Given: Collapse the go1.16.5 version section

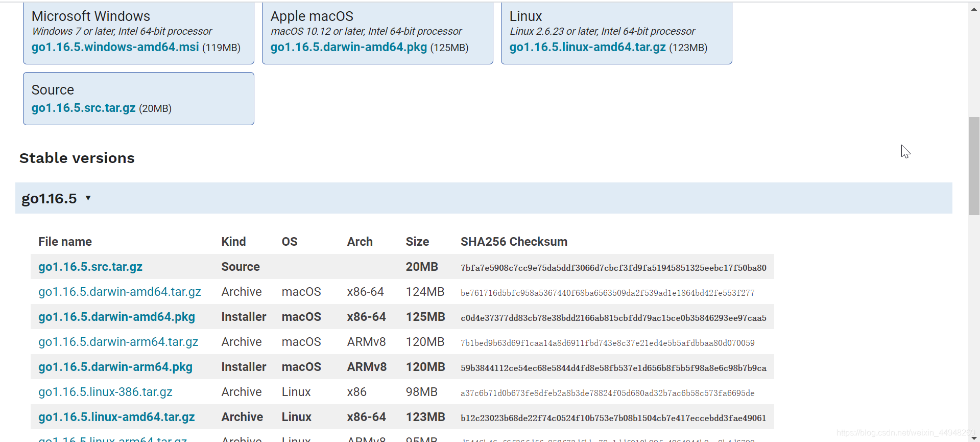Looking at the screenshot, I should tap(484, 198).
